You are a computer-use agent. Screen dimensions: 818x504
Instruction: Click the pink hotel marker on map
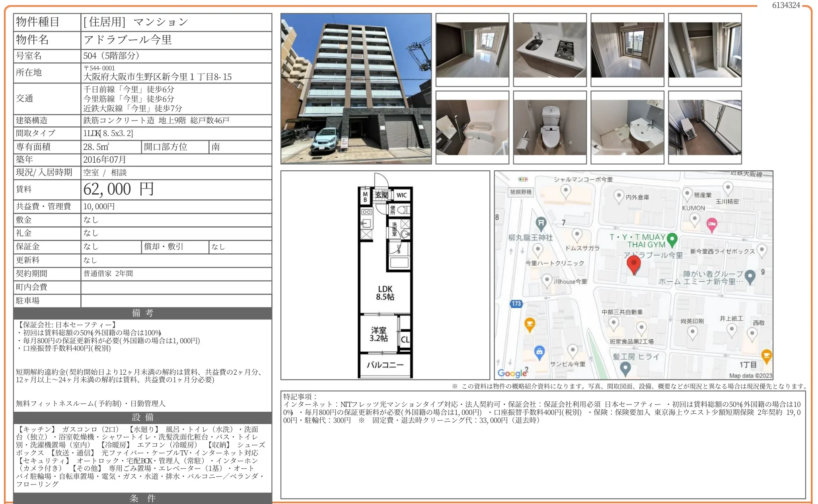(x=712, y=225)
